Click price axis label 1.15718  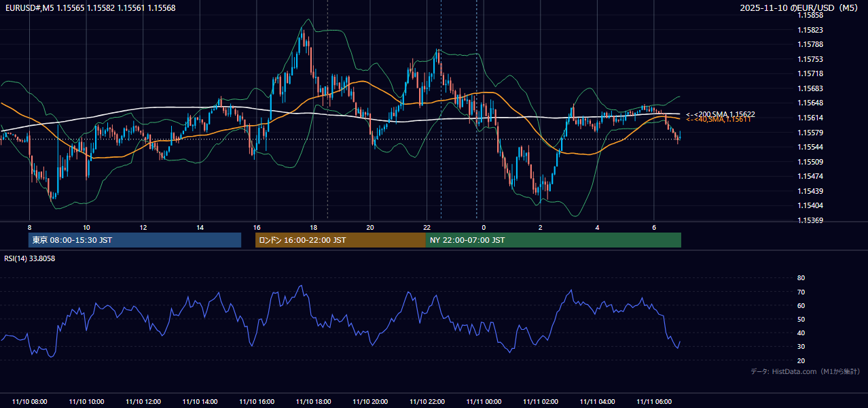coord(811,73)
